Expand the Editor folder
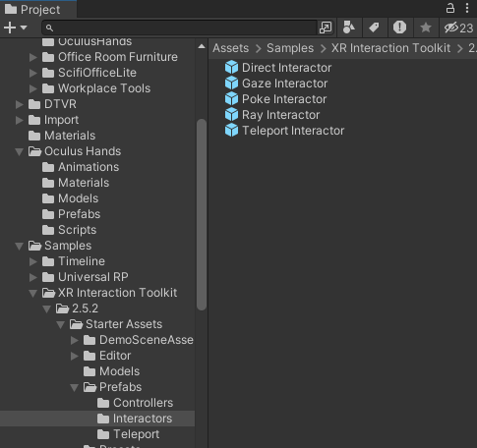 point(75,356)
